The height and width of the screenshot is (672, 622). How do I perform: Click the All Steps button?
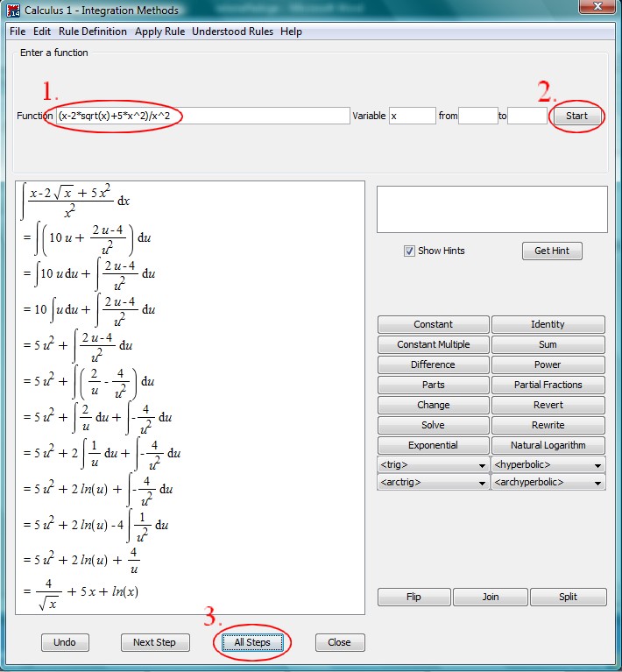pos(252,642)
